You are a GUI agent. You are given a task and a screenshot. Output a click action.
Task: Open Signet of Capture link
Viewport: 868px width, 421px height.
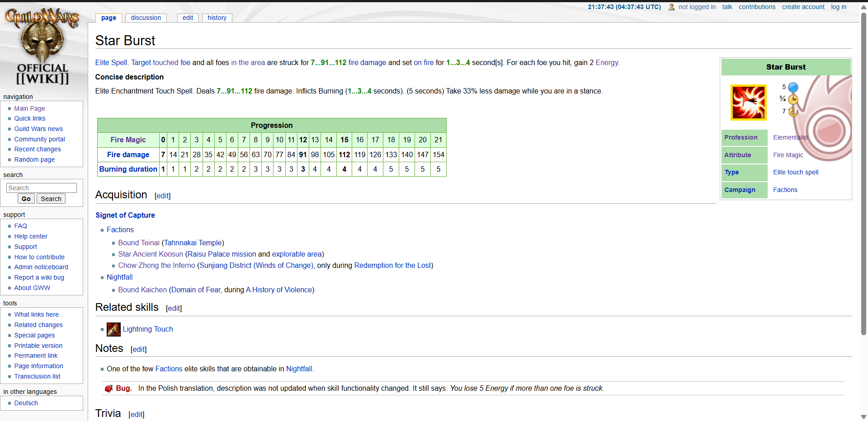(125, 215)
